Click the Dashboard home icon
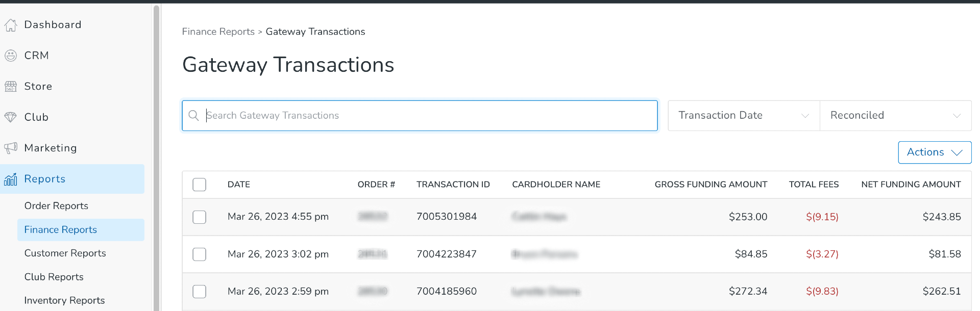 click(11, 24)
